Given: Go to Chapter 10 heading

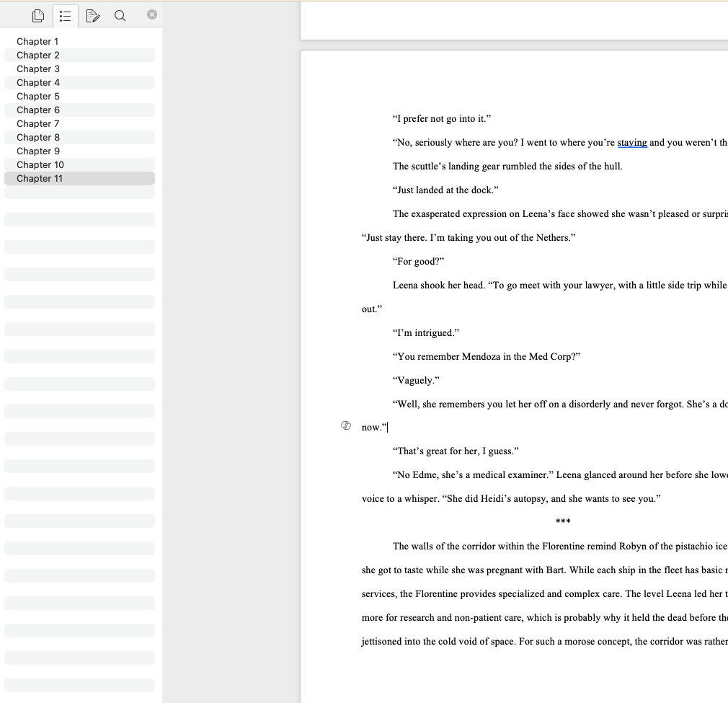Looking at the screenshot, I should click(40, 165).
